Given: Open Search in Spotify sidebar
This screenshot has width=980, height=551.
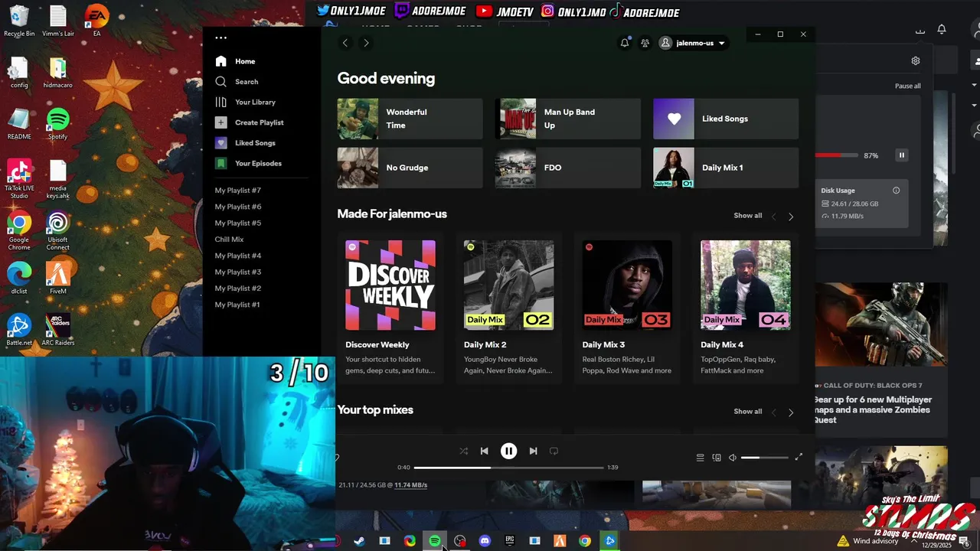Looking at the screenshot, I should pyautogui.click(x=237, y=82).
